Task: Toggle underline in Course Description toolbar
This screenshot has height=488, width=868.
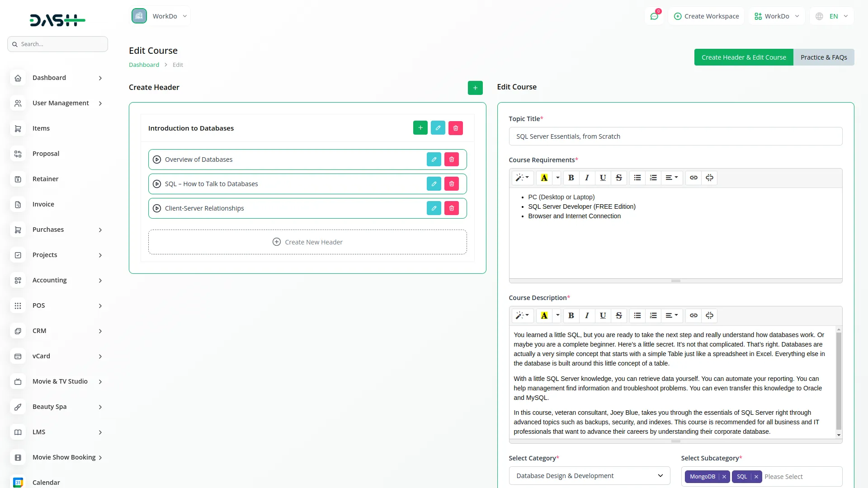Action: pyautogui.click(x=603, y=315)
